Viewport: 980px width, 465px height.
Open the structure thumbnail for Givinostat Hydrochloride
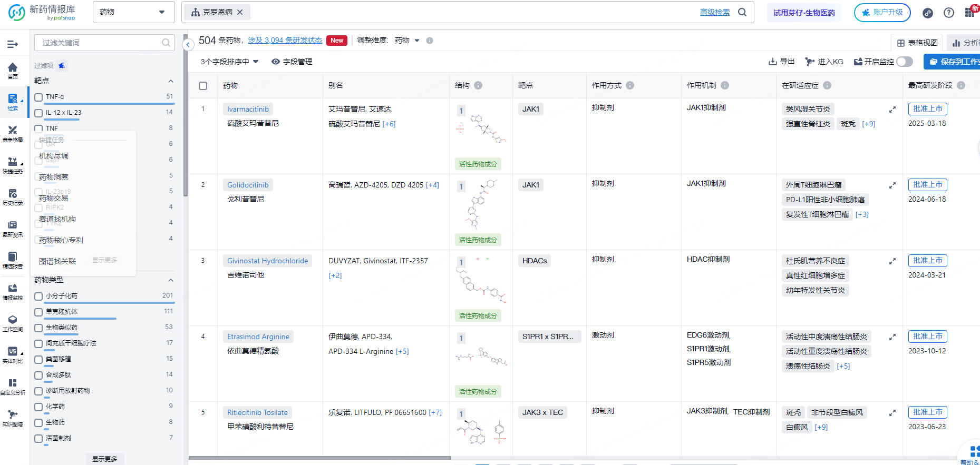tap(481, 279)
